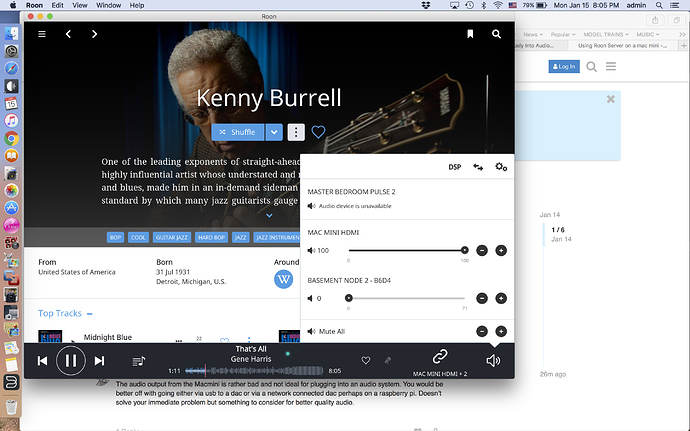Open the Midnight Blue track

[108, 337]
